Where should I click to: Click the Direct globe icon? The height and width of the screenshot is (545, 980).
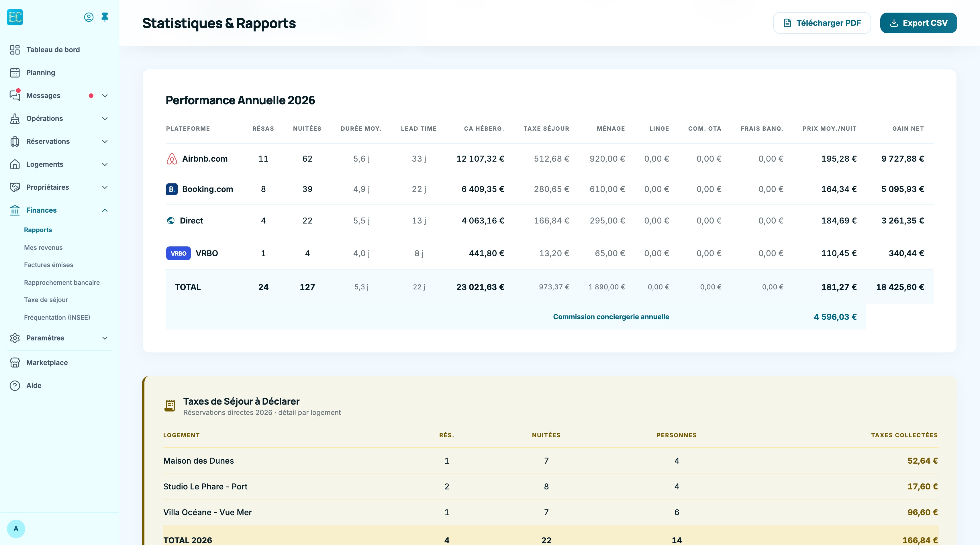(171, 221)
